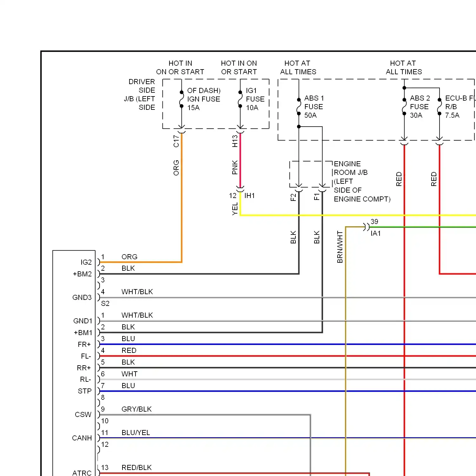476x476 pixels.
Task: Click the BRN/WHT wire label
Action: pyautogui.click(x=340, y=247)
